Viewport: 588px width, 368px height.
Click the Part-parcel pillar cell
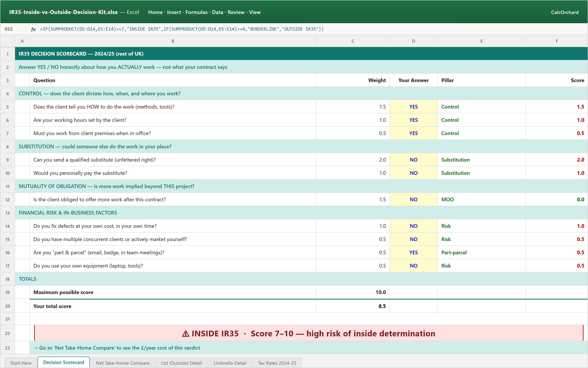click(482, 253)
